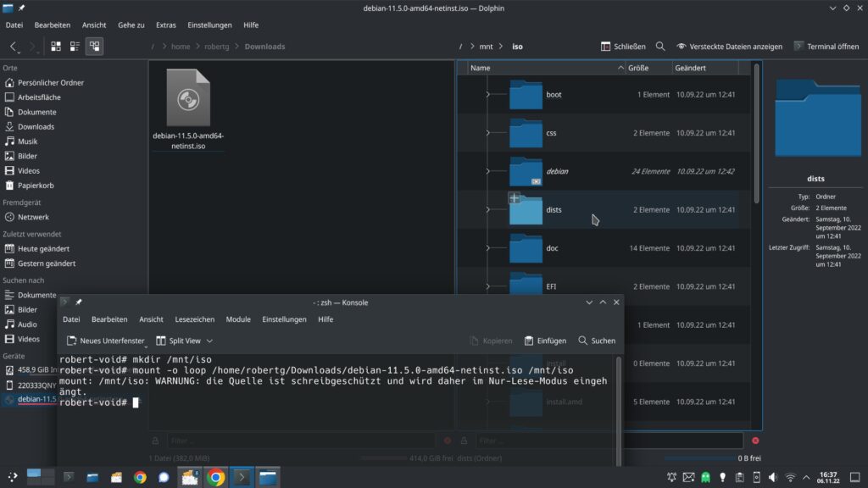Screen dimensions: 868x488
Task: Expand the debian folder tree arrow
Action: click(487, 171)
